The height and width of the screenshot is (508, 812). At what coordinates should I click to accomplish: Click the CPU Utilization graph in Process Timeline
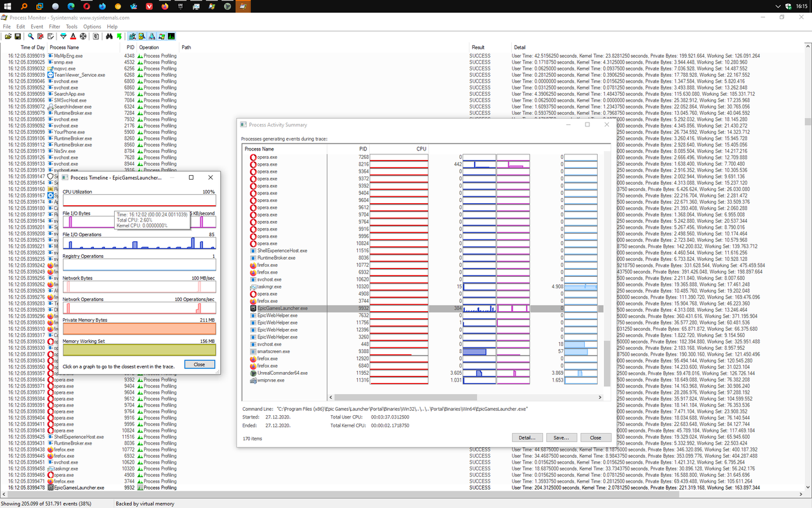tap(139, 201)
